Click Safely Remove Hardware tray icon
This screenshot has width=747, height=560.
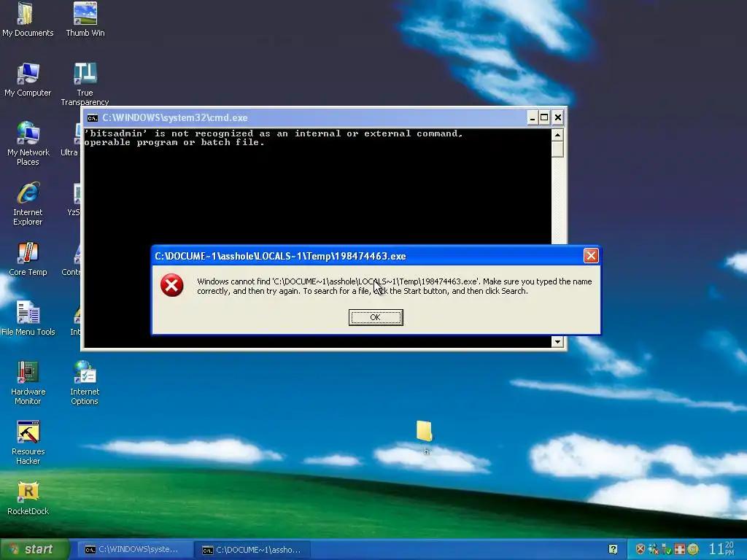tap(667, 550)
